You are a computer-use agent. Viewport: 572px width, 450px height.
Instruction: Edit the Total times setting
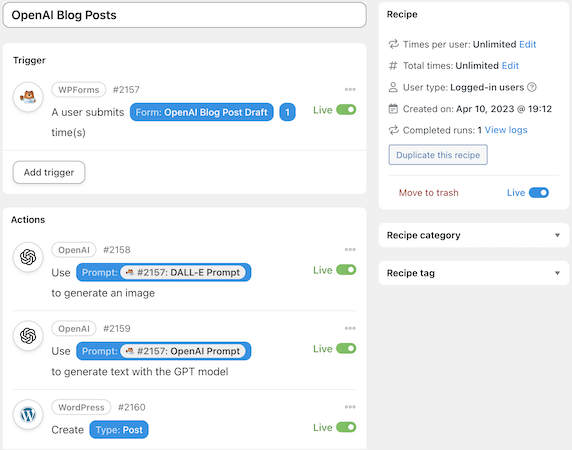[510, 66]
